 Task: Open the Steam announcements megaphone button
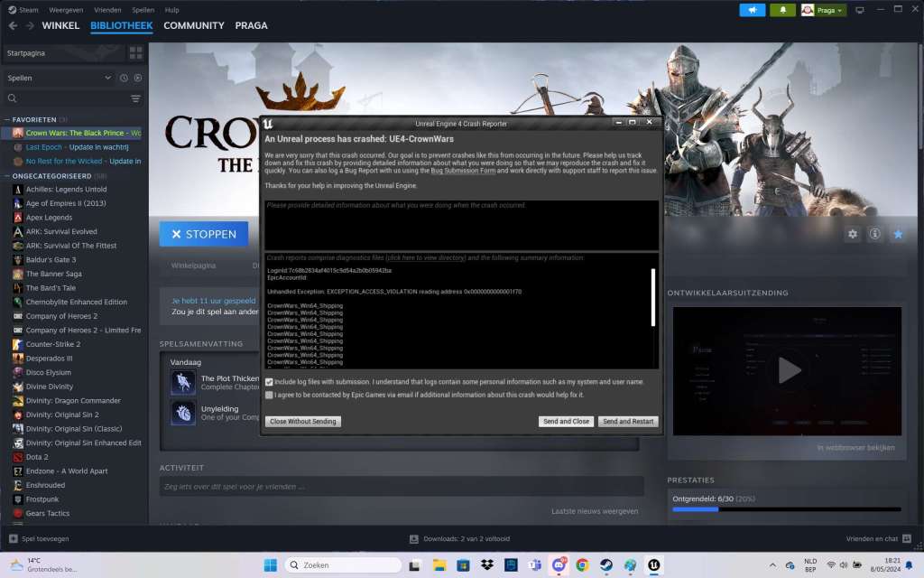[x=752, y=10]
